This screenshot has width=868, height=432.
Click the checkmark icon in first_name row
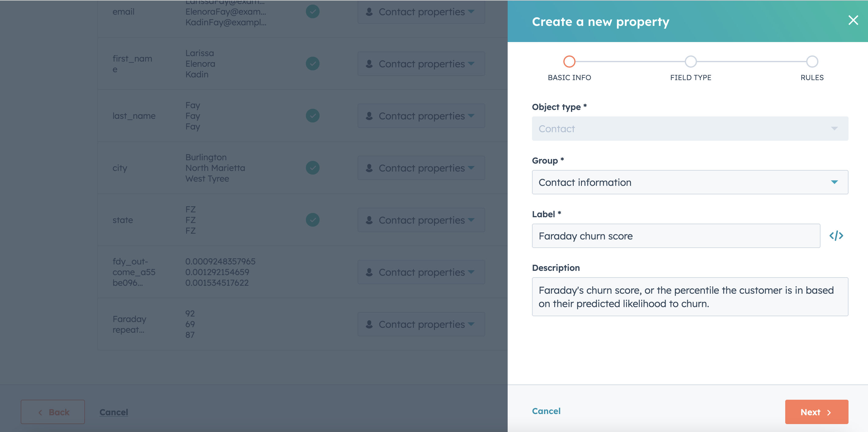[312, 63]
